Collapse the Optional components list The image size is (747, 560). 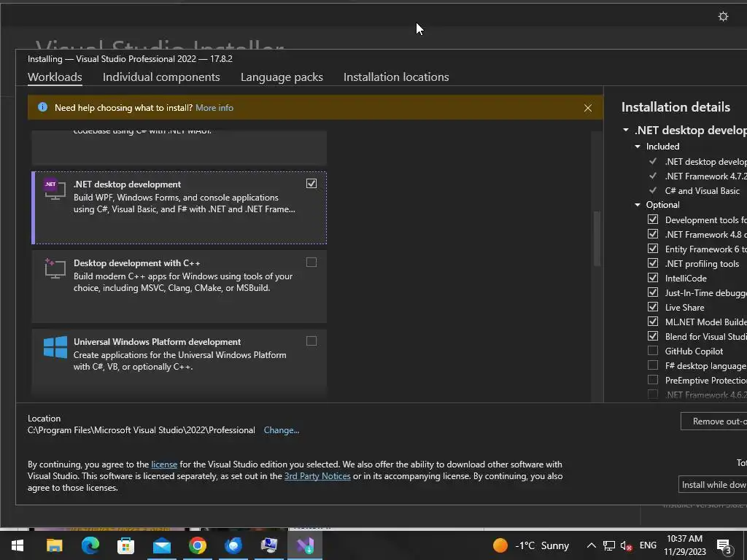[638, 205]
